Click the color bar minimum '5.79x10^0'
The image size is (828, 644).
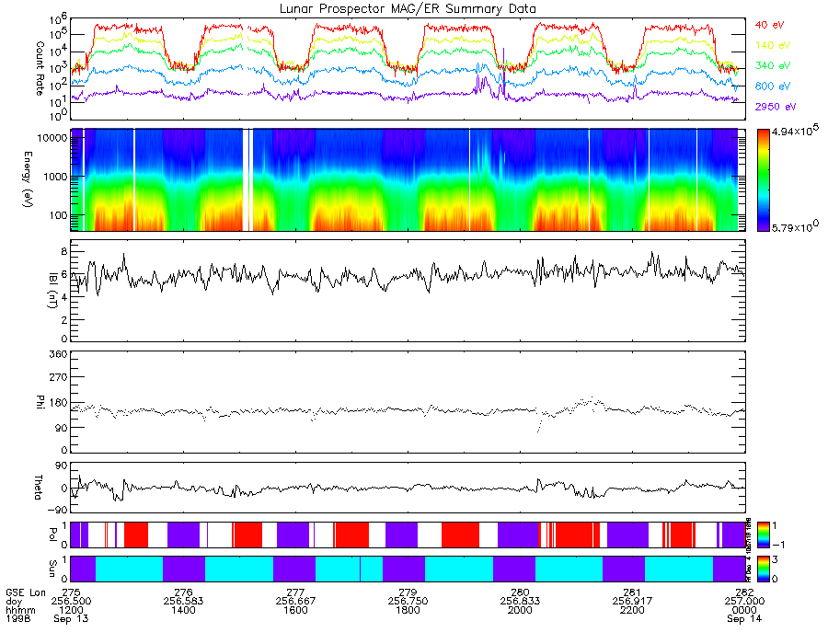tap(795, 227)
